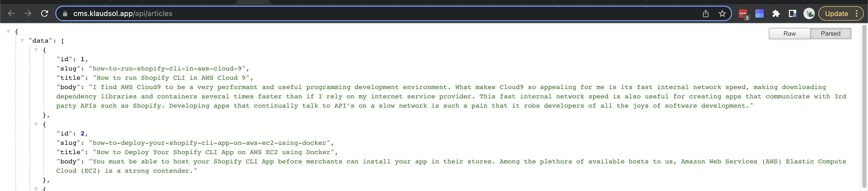The width and height of the screenshot is (868, 191).
Task: Click the "data" key text
Action: [x=41, y=41]
